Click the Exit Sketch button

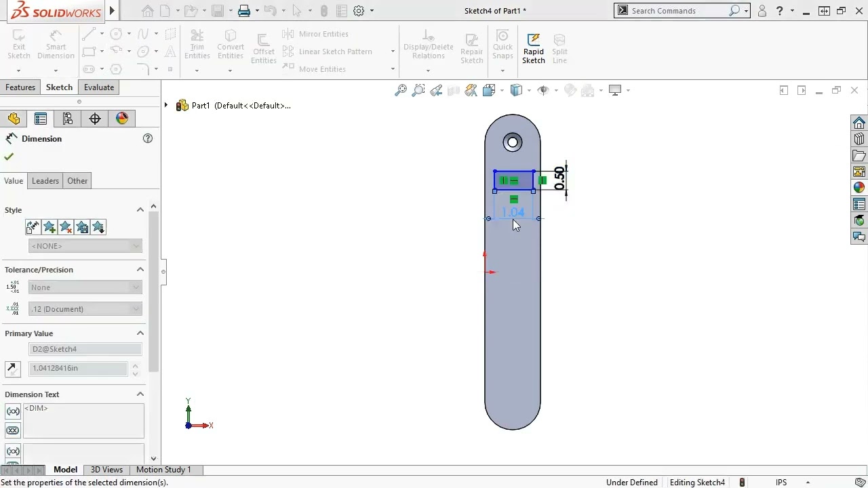19,45
